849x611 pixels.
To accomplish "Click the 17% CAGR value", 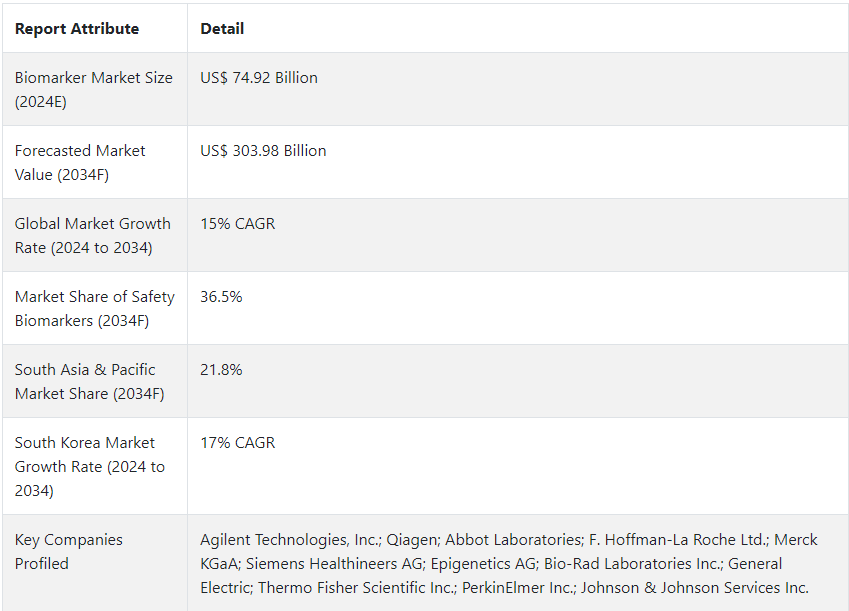I will 238,443.
